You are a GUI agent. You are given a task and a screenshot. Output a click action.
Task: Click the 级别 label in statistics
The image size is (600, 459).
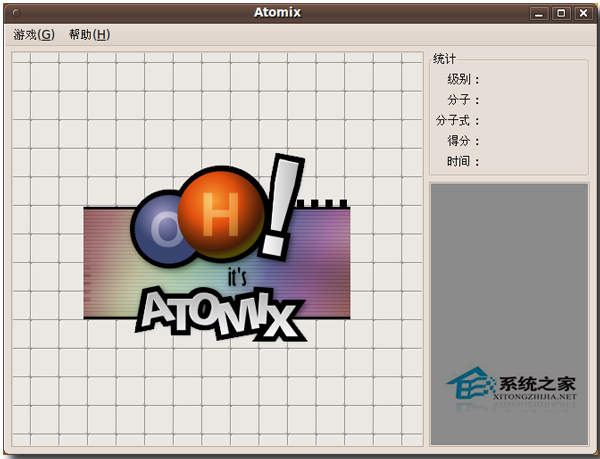point(463,80)
